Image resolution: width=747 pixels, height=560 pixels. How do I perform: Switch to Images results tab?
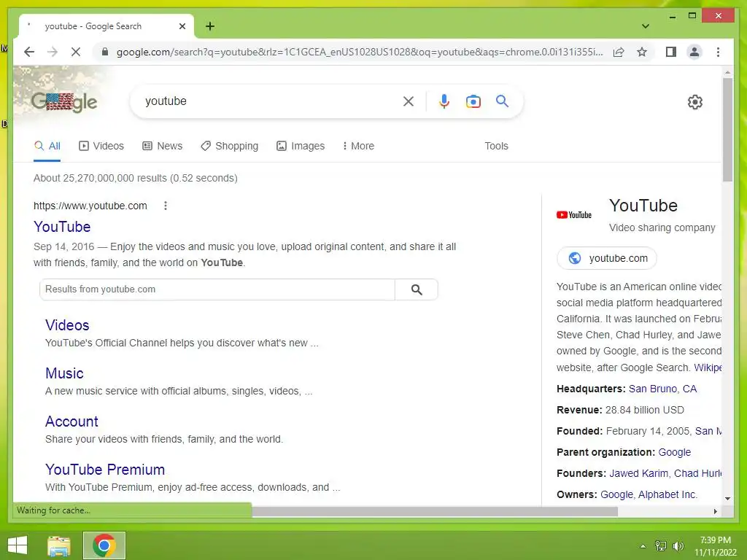pyautogui.click(x=301, y=146)
